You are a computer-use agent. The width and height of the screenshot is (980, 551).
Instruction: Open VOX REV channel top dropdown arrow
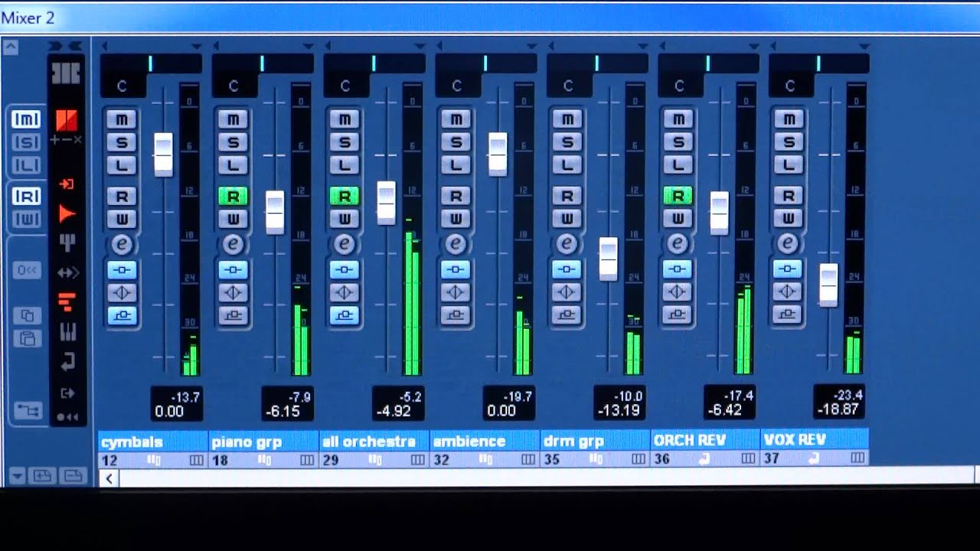click(864, 46)
